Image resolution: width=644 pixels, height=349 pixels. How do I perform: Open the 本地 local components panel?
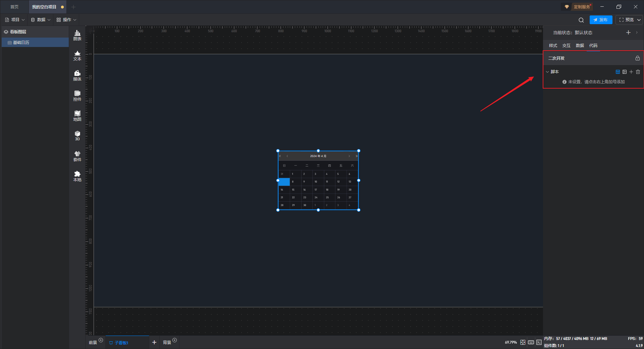point(77,176)
